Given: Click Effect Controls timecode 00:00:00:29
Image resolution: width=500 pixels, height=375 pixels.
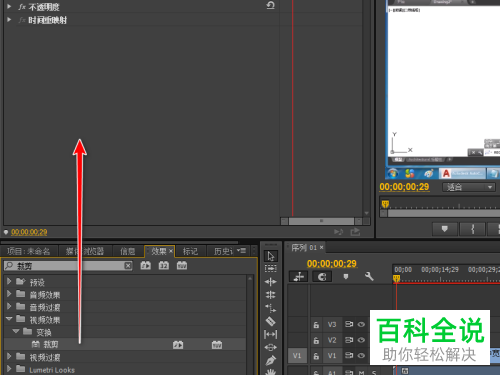Looking at the screenshot, I should tap(29, 232).
